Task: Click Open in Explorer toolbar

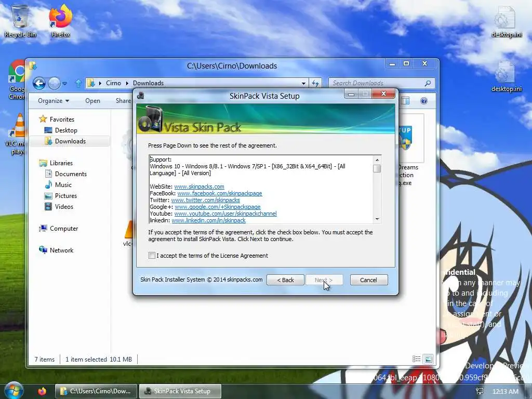Action: (x=92, y=101)
